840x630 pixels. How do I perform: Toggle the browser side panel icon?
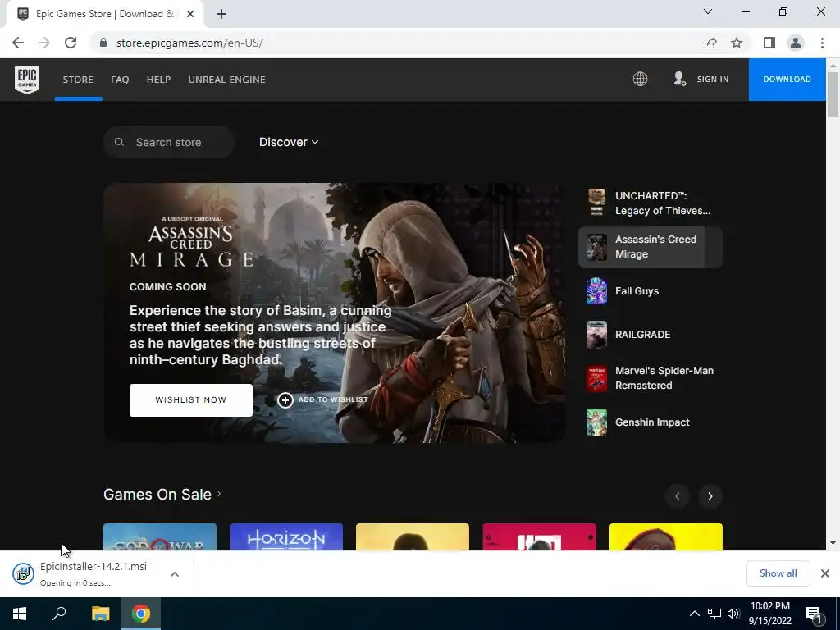point(769,43)
